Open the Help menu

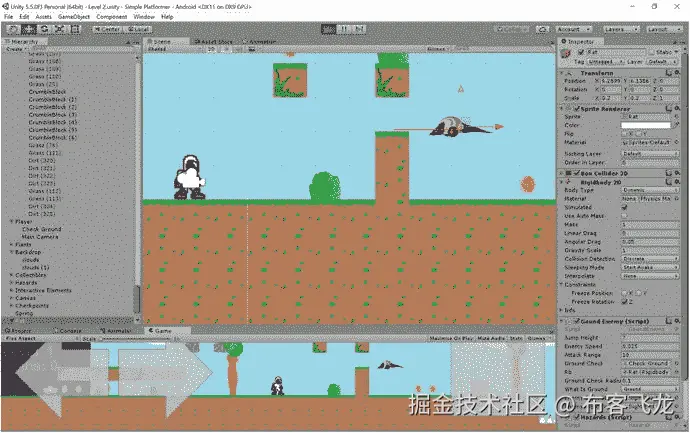click(167, 17)
